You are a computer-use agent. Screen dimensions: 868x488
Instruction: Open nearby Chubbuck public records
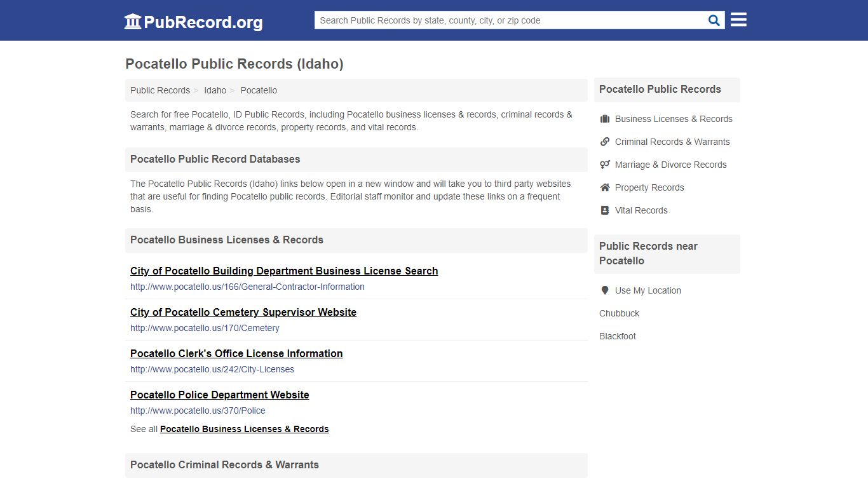(x=619, y=313)
